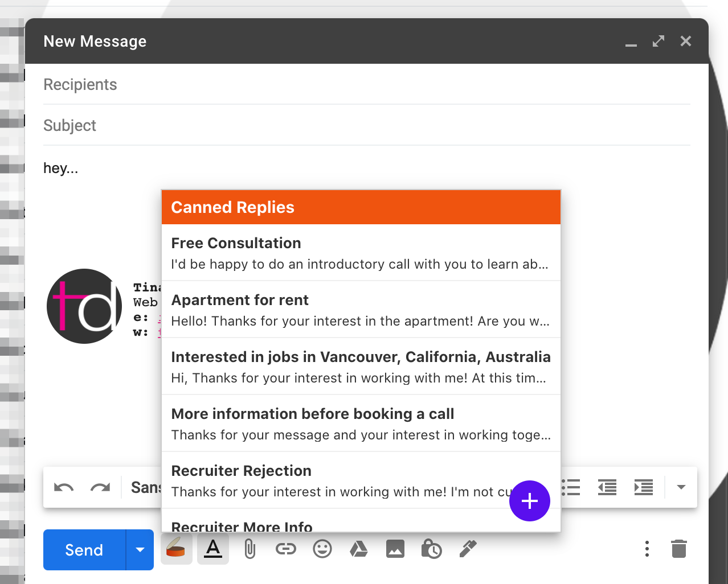Open the text color picker
Screen dimensions: 728x584
(212, 549)
